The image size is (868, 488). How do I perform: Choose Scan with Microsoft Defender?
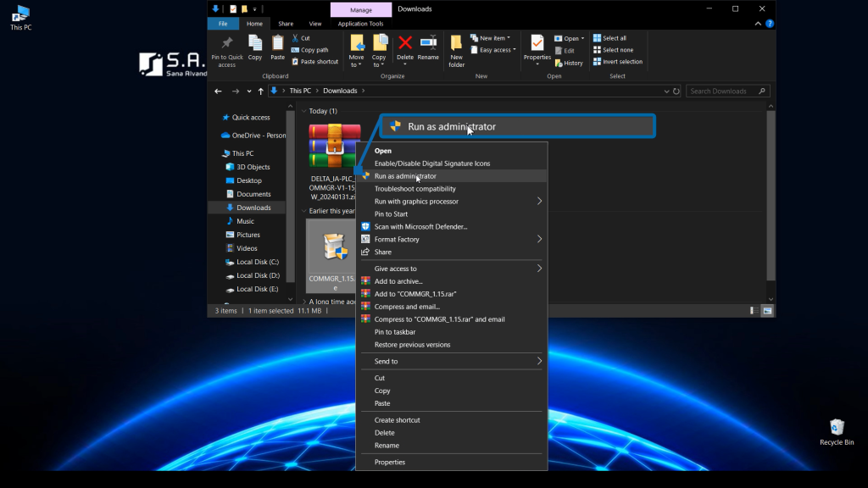point(452,227)
